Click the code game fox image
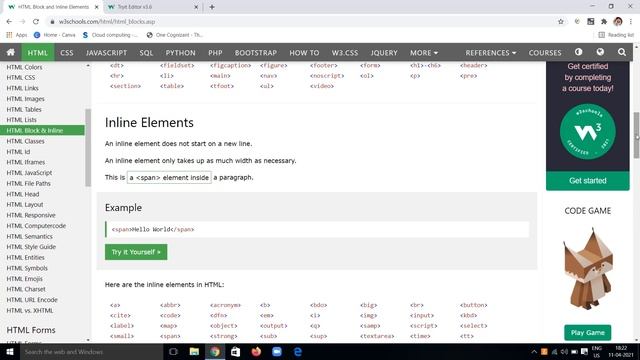 tap(588, 269)
